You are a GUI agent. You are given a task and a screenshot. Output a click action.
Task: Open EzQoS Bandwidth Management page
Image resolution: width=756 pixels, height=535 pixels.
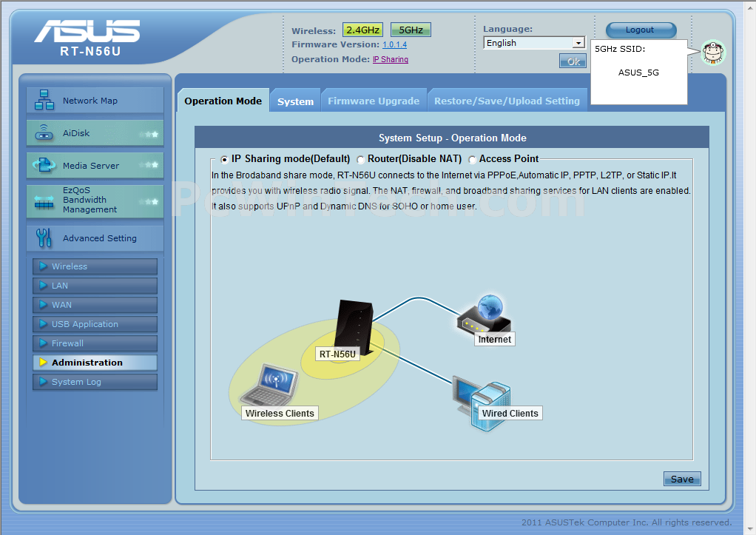click(95, 201)
